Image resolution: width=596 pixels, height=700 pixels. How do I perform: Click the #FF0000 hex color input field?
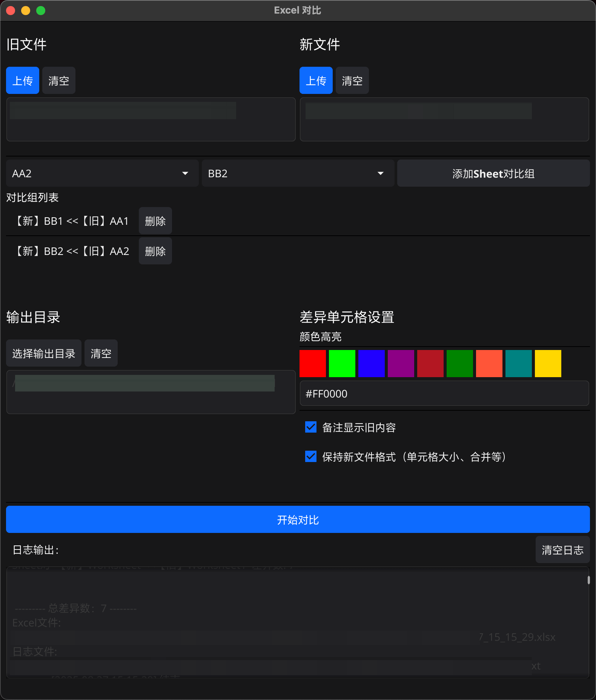[444, 394]
